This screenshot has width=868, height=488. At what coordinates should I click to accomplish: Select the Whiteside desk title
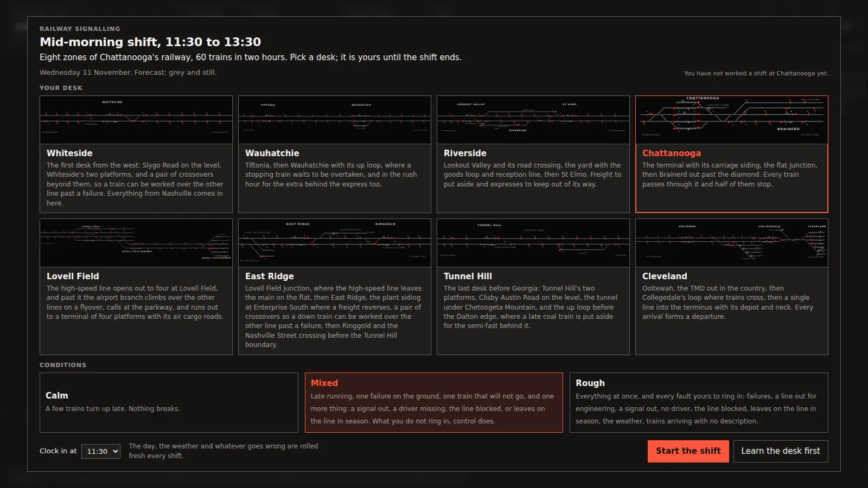pyautogui.click(x=69, y=153)
